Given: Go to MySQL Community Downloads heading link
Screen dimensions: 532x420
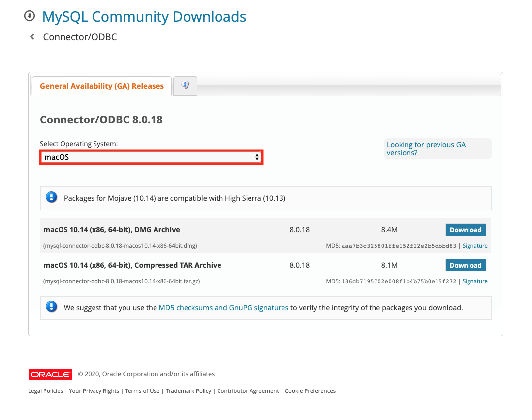Looking at the screenshot, I should coord(144,17).
